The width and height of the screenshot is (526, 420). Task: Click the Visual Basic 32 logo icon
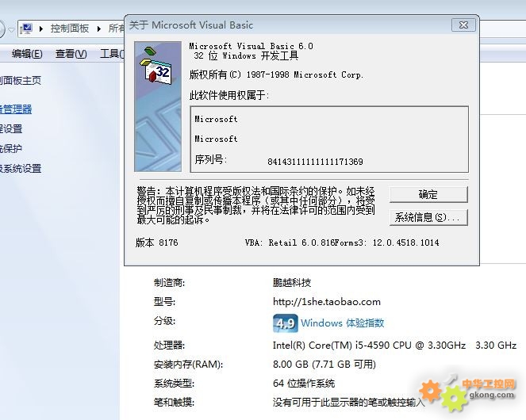(157, 67)
